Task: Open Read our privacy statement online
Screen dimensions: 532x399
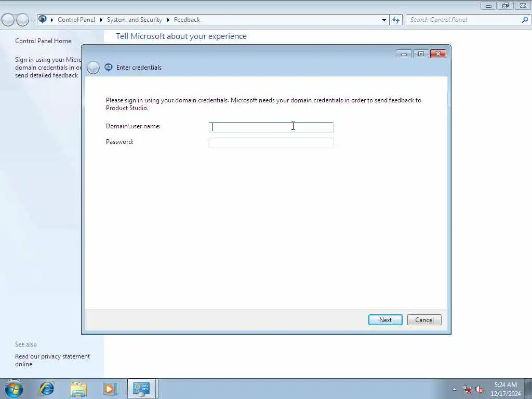Action: [52, 360]
